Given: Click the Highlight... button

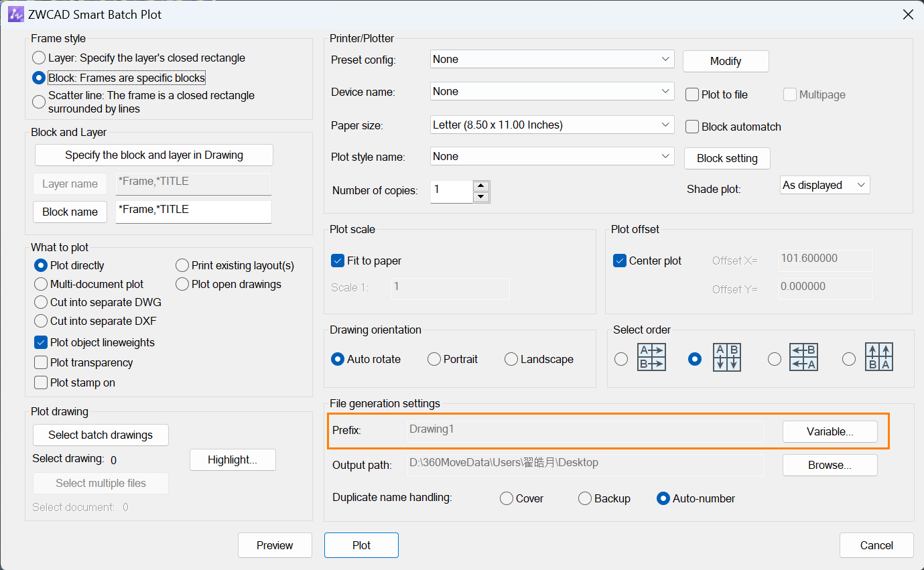Looking at the screenshot, I should [x=233, y=459].
